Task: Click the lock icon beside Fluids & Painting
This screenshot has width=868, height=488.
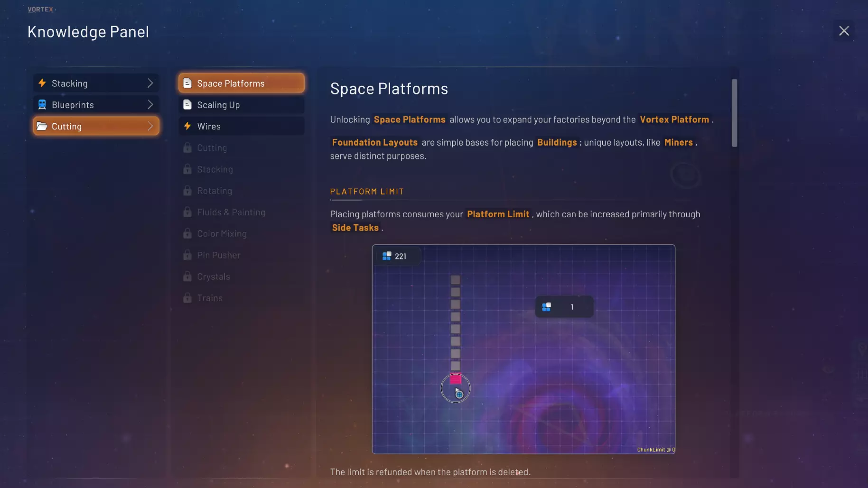Action: pos(187,212)
